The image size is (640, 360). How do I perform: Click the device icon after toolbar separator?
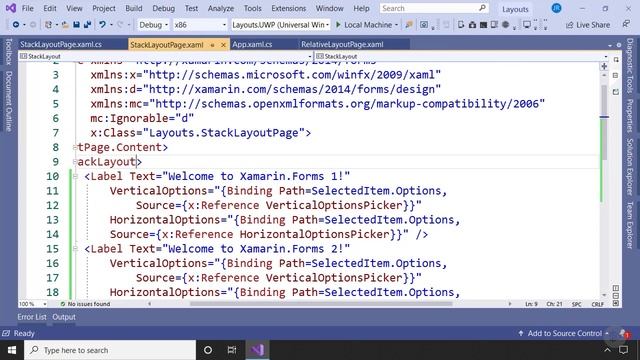(461, 25)
